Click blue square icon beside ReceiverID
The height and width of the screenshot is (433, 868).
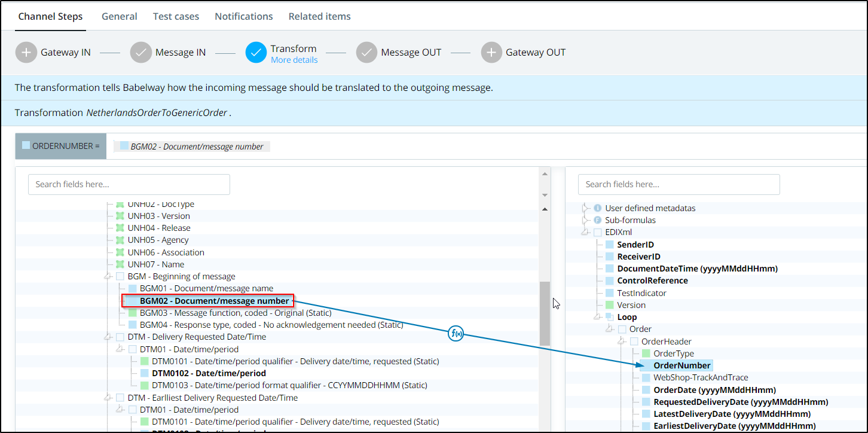610,257
